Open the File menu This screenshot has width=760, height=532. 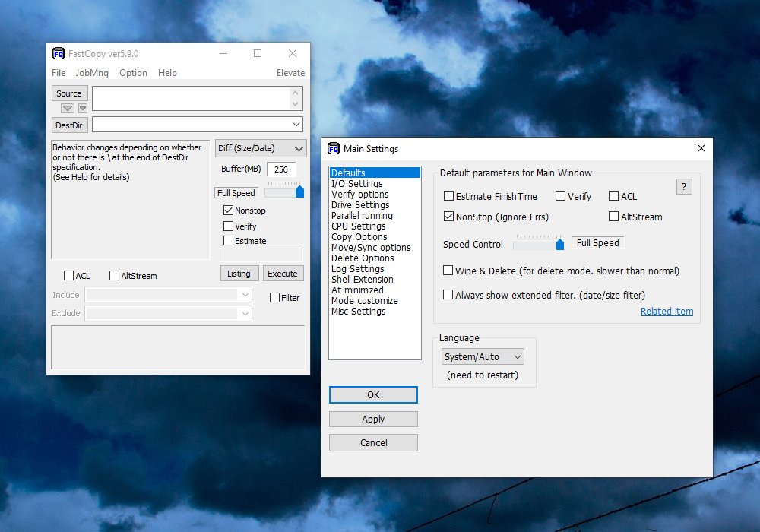coord(59,73)
